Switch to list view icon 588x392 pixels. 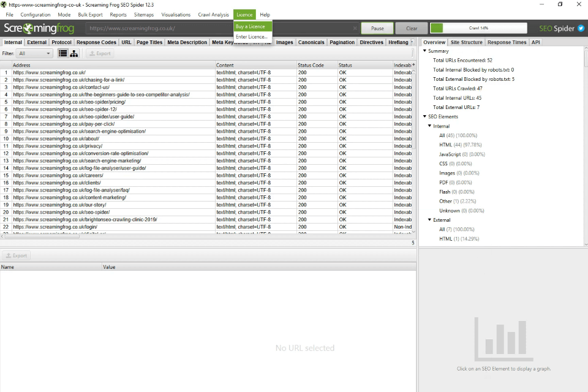tap(62, 54)
